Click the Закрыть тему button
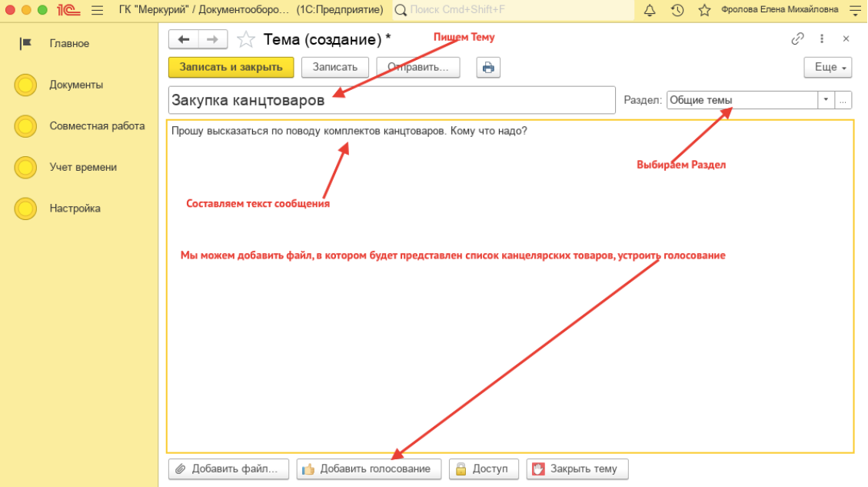This screenshot has height=487, width=868. (577, 469)
